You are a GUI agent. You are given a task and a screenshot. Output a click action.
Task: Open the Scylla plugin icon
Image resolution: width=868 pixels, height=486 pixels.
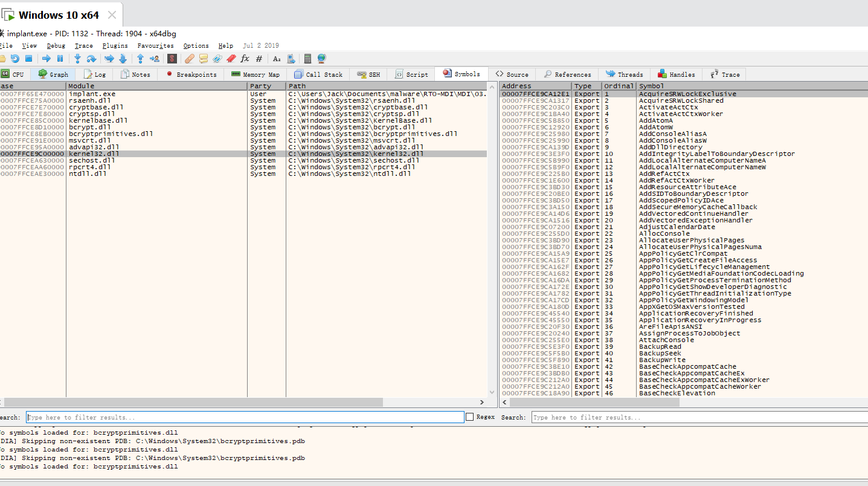click(172, 59)
